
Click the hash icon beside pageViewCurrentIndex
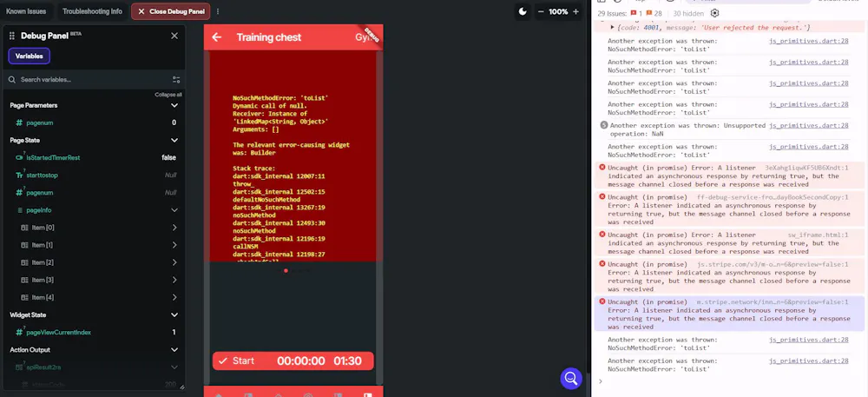tap(19, 333)
